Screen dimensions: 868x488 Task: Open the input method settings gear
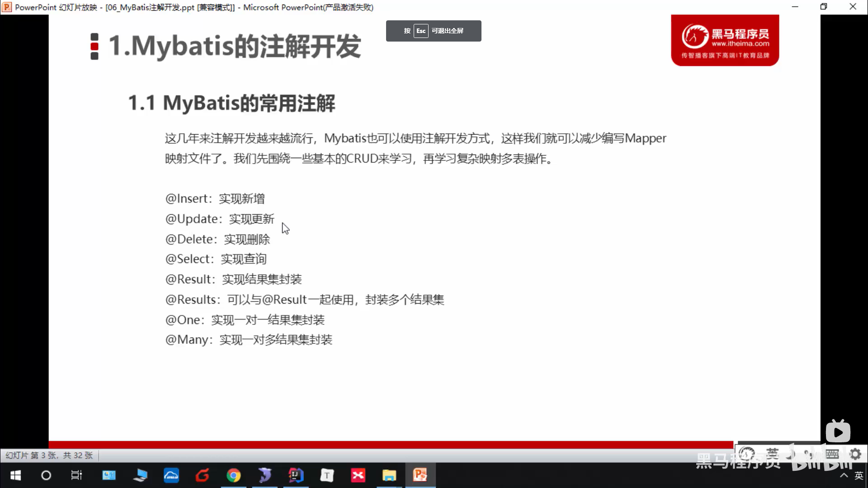click(x=855, y=454)
